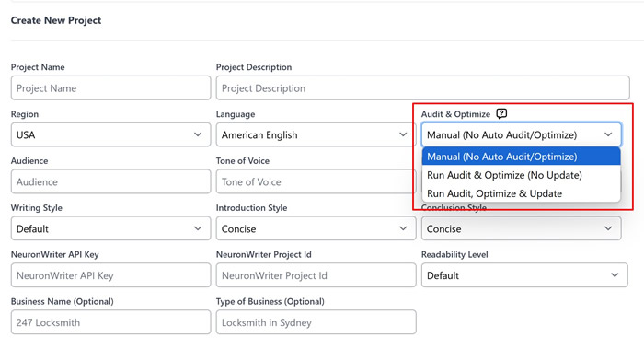Click the NeuronWriter API Key field

[111, 275]
